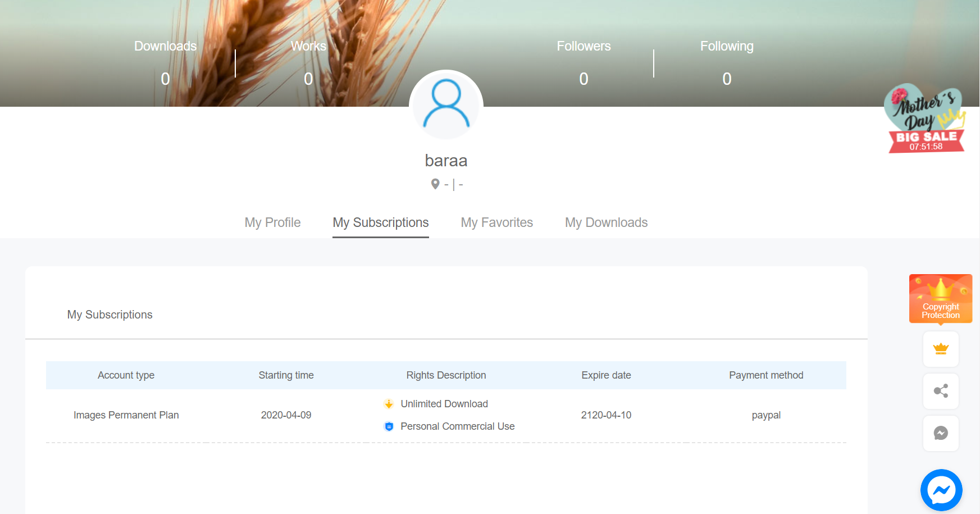The height and width of the screenshot is (514, 980).
Task: Click the Followers count
Action: pos(584,79)
